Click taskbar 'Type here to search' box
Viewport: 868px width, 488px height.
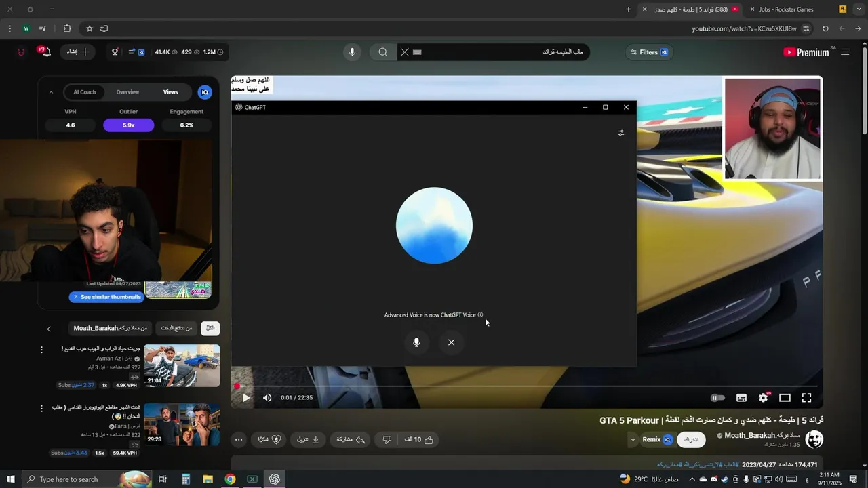[x=86, y=479]
